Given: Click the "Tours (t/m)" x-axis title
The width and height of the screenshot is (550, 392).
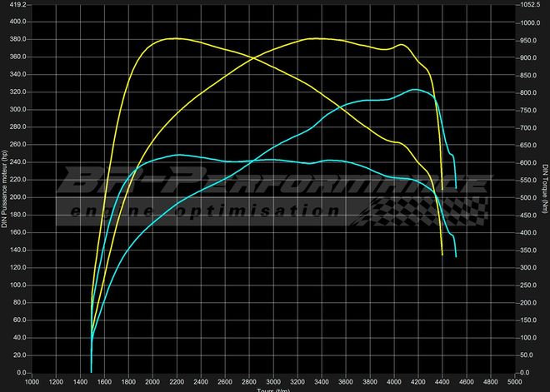Looking at the screenshot, I should click(272, 389).
